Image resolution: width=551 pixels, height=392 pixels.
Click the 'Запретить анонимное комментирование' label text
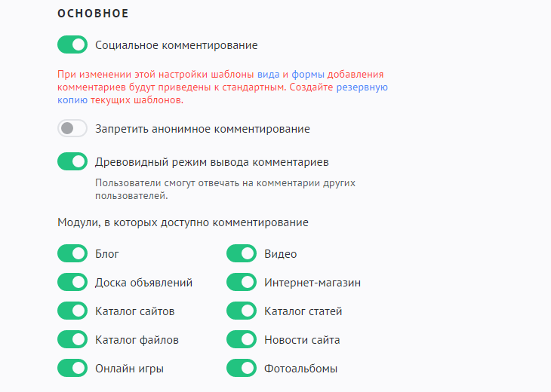(202, 129)
